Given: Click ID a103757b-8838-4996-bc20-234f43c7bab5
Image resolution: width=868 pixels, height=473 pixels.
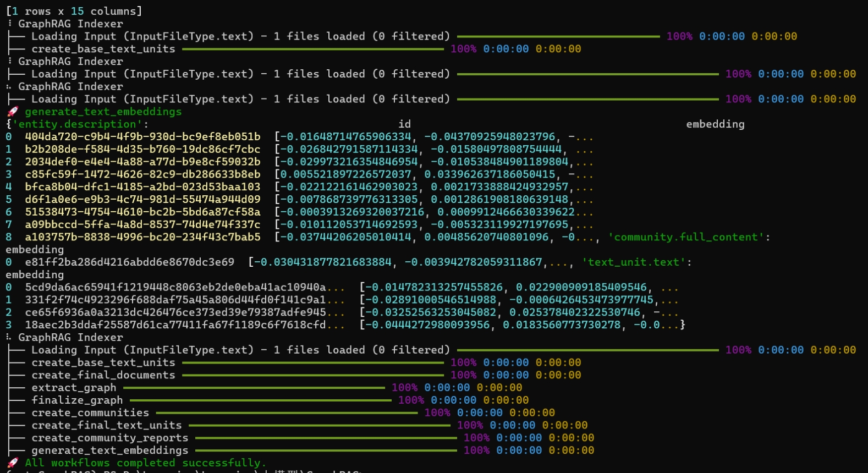Looking at the screenshot, I should coord(142,237).
